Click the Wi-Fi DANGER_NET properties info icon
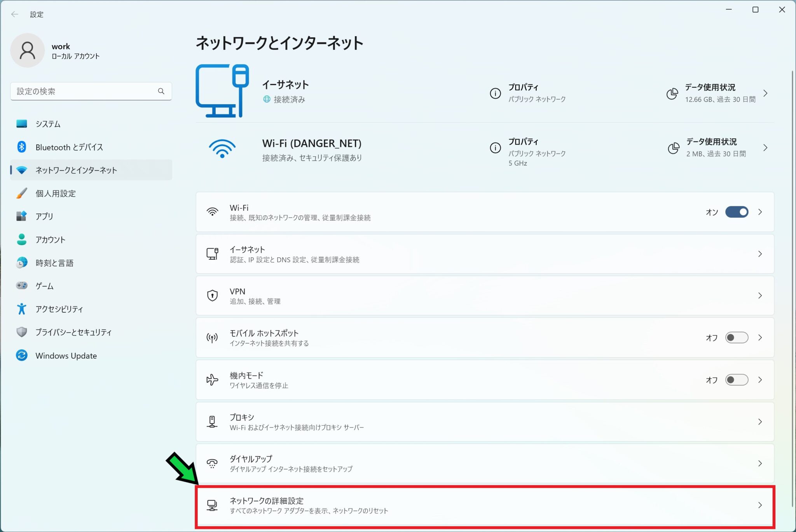This screenshot has height=532, width=796. point(495,148)
